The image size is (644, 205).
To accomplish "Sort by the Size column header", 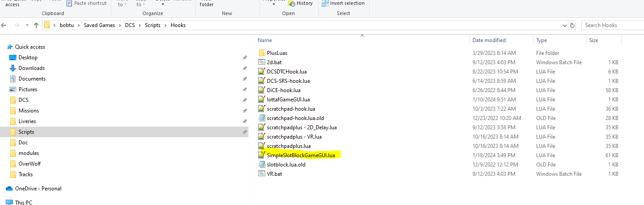I will [x=594, y=40].
